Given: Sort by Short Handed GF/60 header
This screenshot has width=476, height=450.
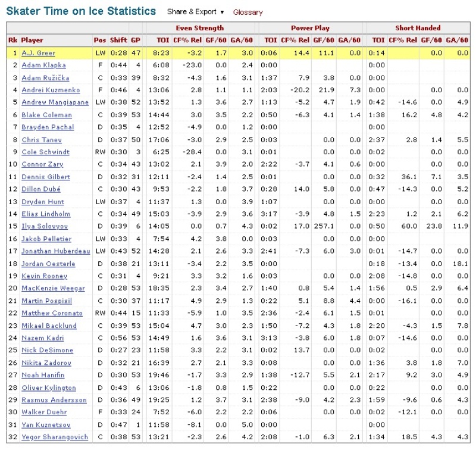Looking at the screenshot, I should pos(431,40).
